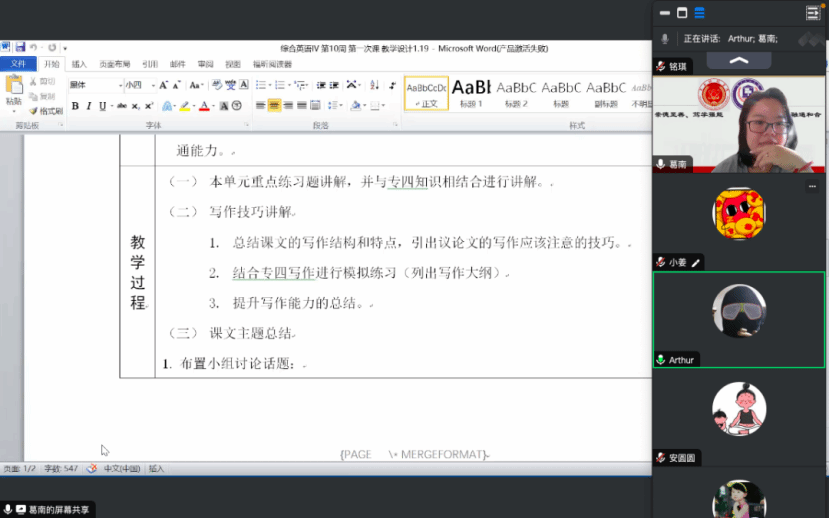Click the strikethrough text icon
This screenshot has height=519, width=830.
click(121, 106)
